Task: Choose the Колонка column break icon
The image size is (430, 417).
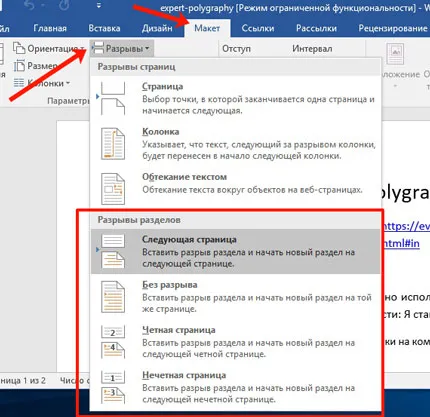Action: point(113,144)
